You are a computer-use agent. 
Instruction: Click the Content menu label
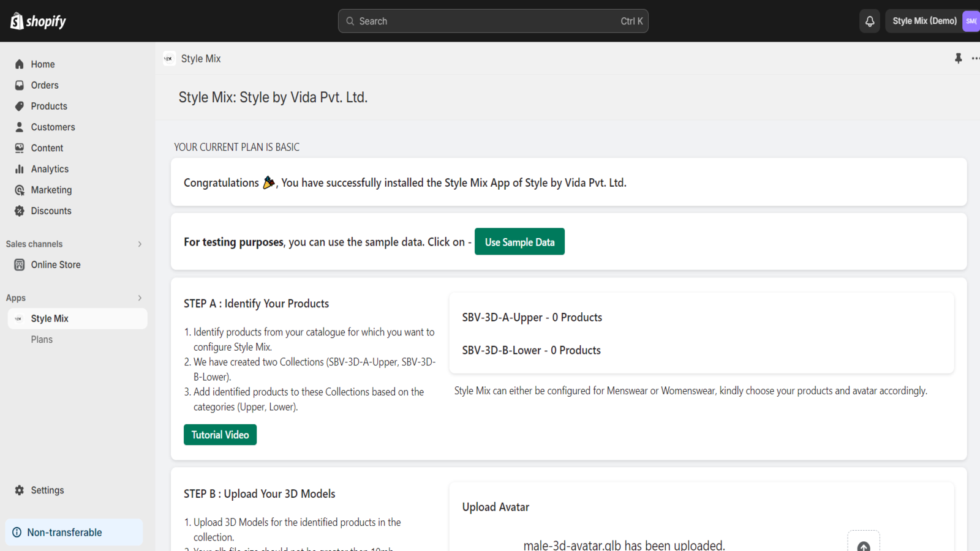pos(47,148)
